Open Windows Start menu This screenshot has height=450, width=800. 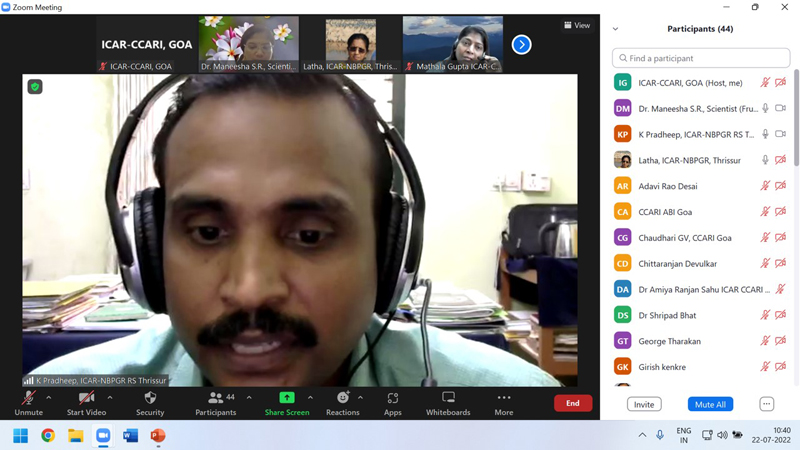point(20,436)
